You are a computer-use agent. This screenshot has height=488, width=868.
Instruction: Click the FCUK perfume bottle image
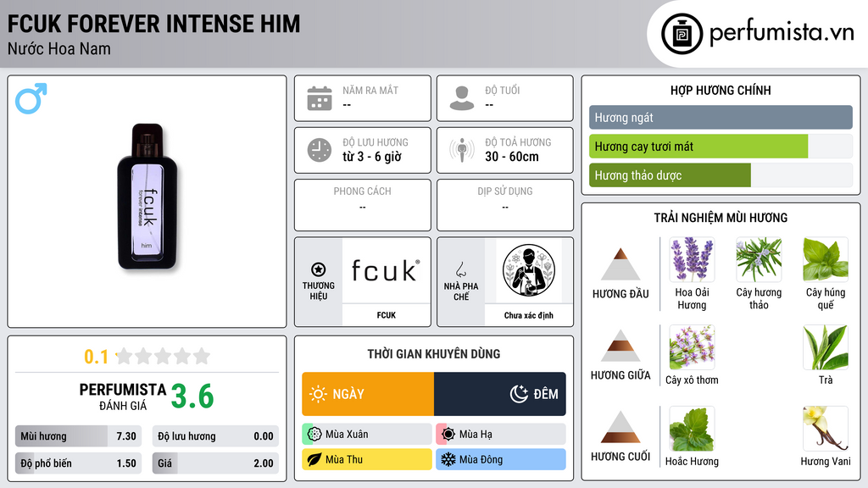147,197
